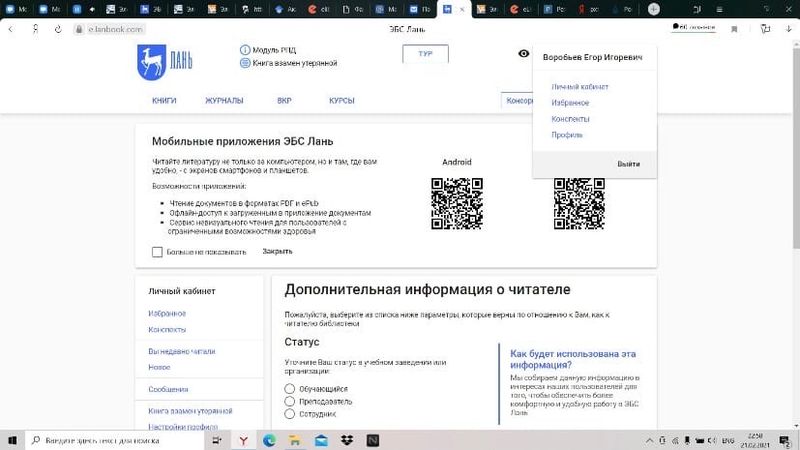The width and height of the screenshot is (800, 450).
Task: Open Избранное in left sidebar
Action: coord(167,313)
